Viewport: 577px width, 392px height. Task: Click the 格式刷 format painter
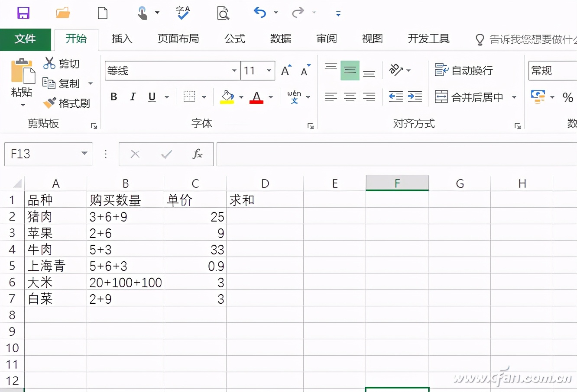coord(66,103)
